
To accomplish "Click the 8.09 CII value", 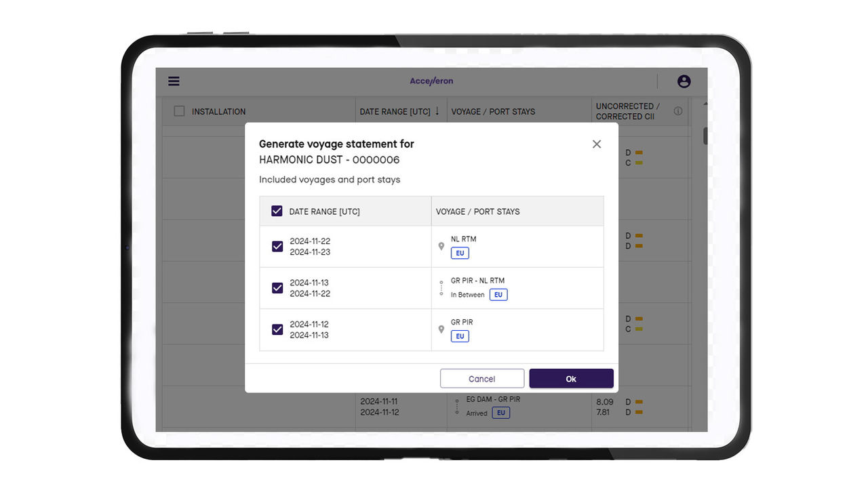I will tap(605, 402).
